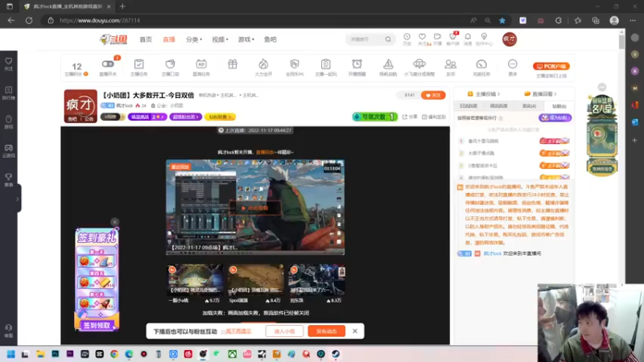Screen dimensions: 644x362
Task: Expand the 主播投稿 section
Action: (x=484, y=94)
